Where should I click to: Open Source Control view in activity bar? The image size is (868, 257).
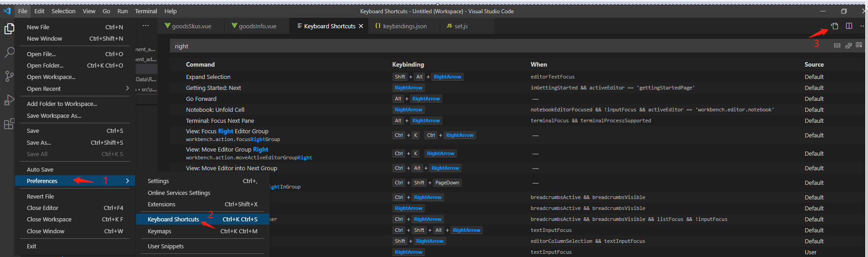[x=9, y=76]
